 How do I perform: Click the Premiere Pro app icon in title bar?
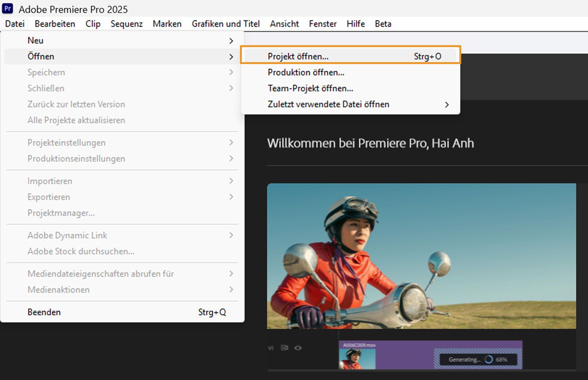(7, 8)
